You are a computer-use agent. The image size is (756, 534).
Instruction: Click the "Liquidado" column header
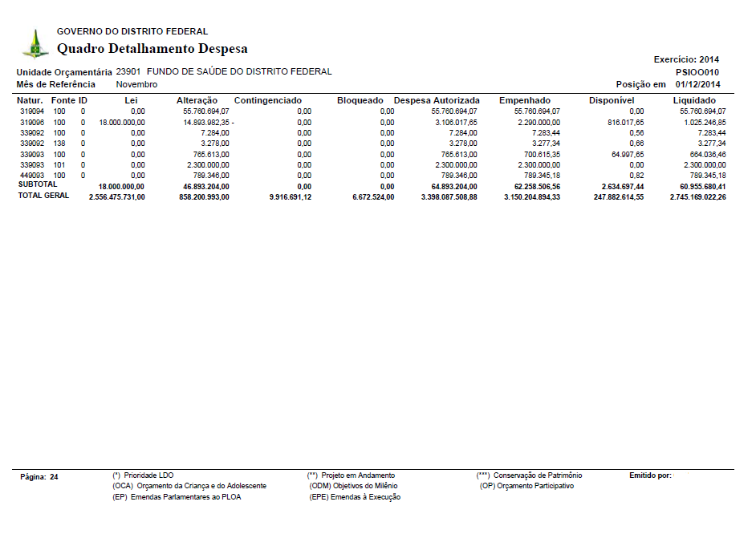tap(695, 100)
